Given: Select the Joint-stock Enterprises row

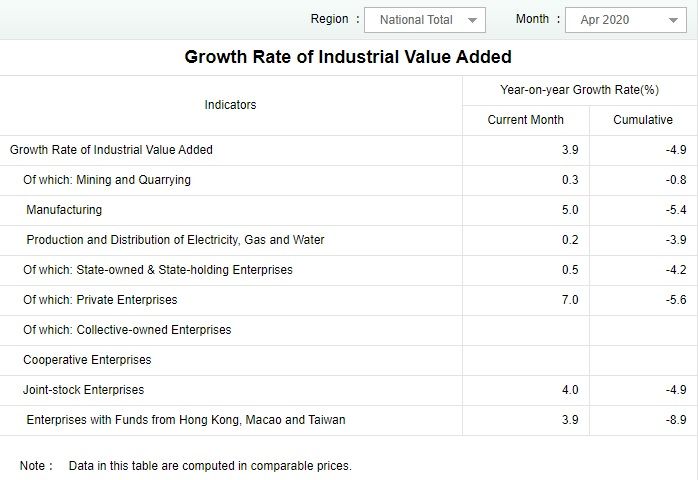Looking at the screenshot, I should coord(84,390).
